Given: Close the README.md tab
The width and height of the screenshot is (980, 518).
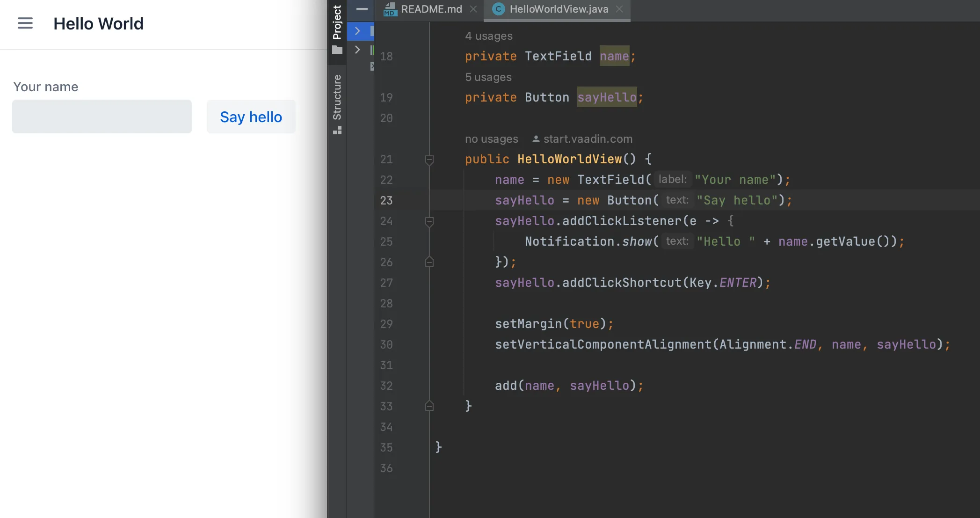Looking at the screenshot, I should [x=473, y=9].
